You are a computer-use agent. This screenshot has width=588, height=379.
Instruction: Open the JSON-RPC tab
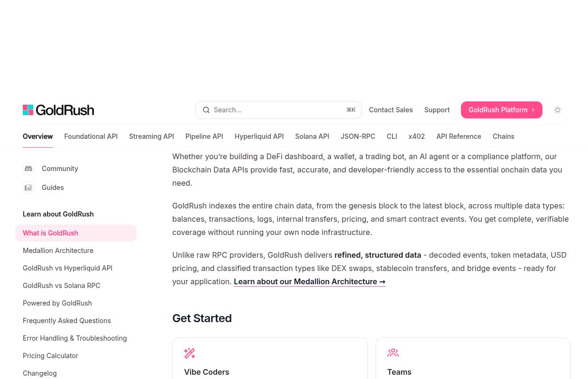[358, 136]
